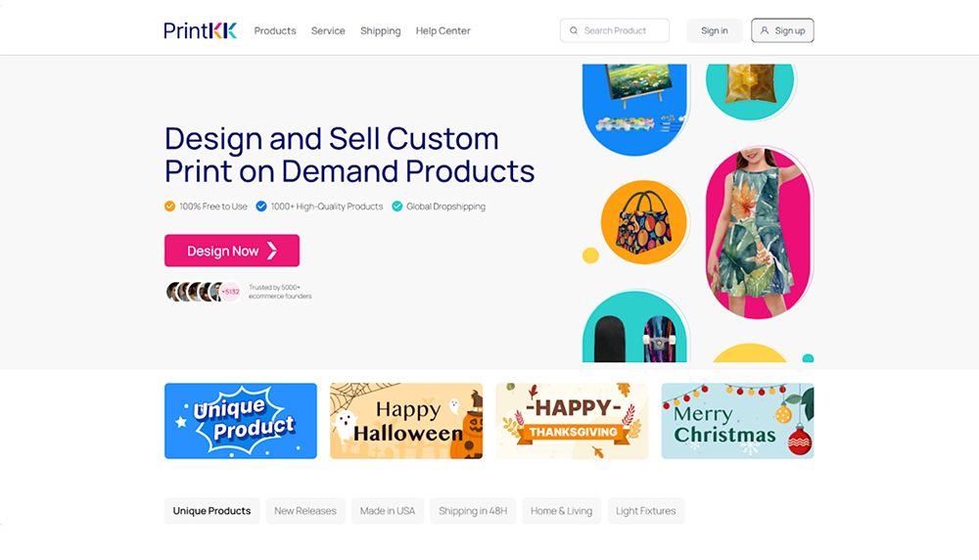Image resolution: width=979 pixels, height=560 pixels.
Task: Click the teal checkmark beside Global Dropshipping
Action: tap(396, 206)
